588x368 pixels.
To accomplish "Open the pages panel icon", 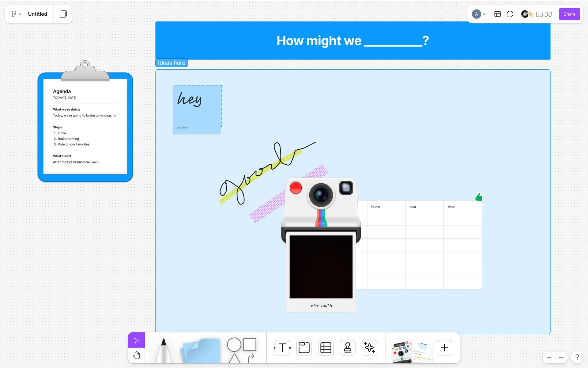I will tap(63, 14).
